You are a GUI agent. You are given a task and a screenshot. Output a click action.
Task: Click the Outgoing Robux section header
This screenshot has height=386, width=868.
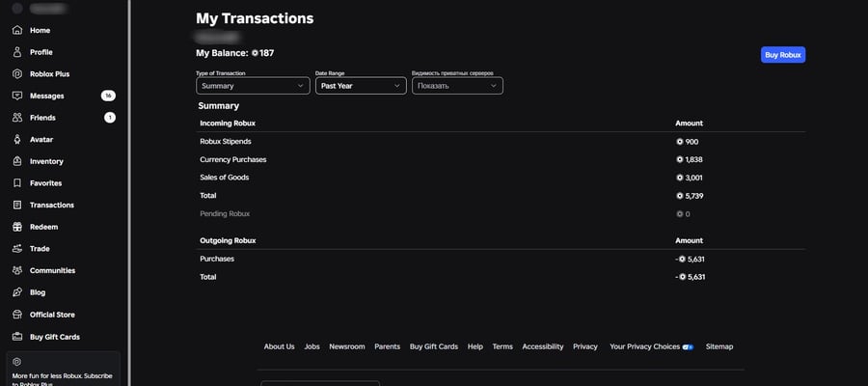(228, 241)
